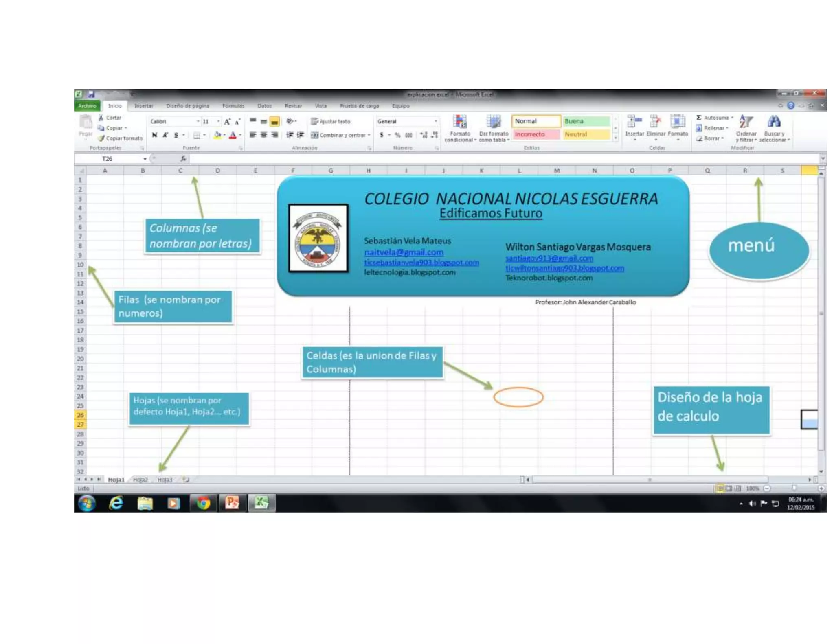Open the General number format dropdown
Screen dimensions: 834x644
pyautogui.click(x=436, y=121)
